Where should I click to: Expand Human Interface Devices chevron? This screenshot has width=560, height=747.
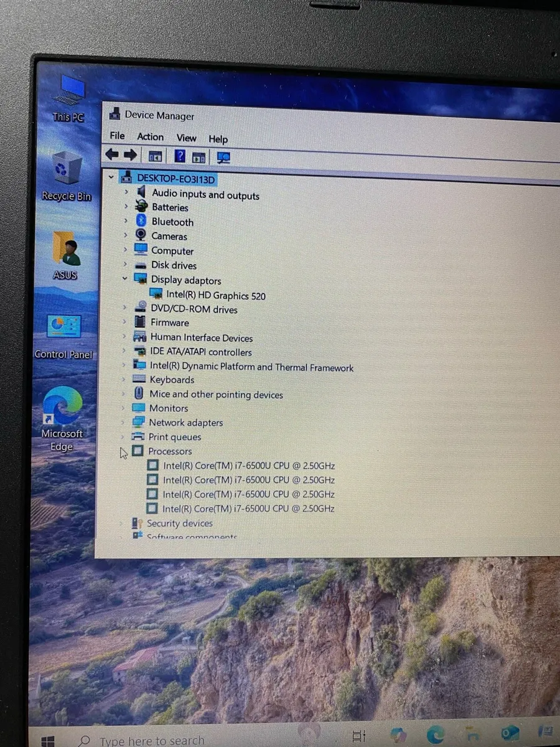(x=124, y=336)
